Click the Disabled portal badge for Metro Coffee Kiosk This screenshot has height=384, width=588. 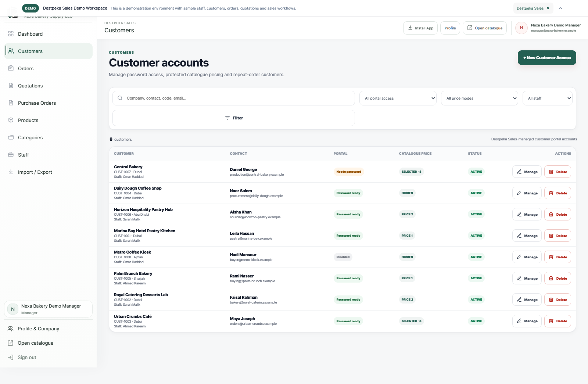click(343, 257)
